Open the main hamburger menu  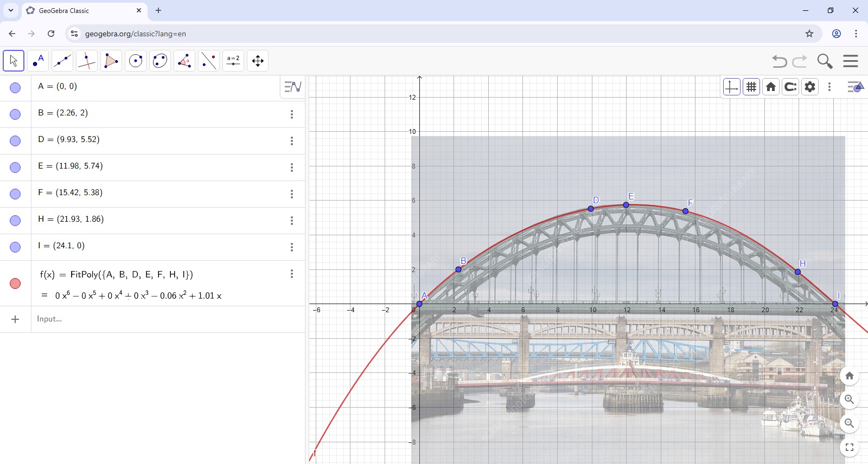851,61
